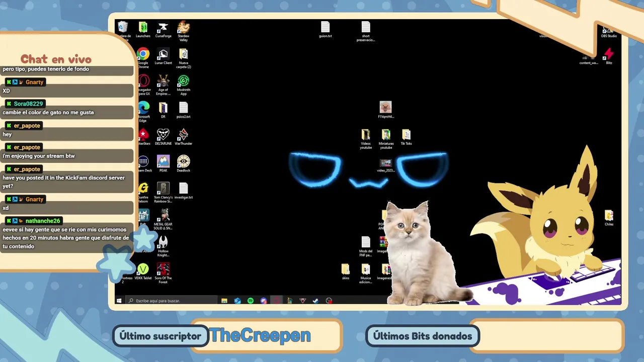This screenshot has width=644, height=362.
Task: Click chat username Sora08229
Action: (28, 104)
